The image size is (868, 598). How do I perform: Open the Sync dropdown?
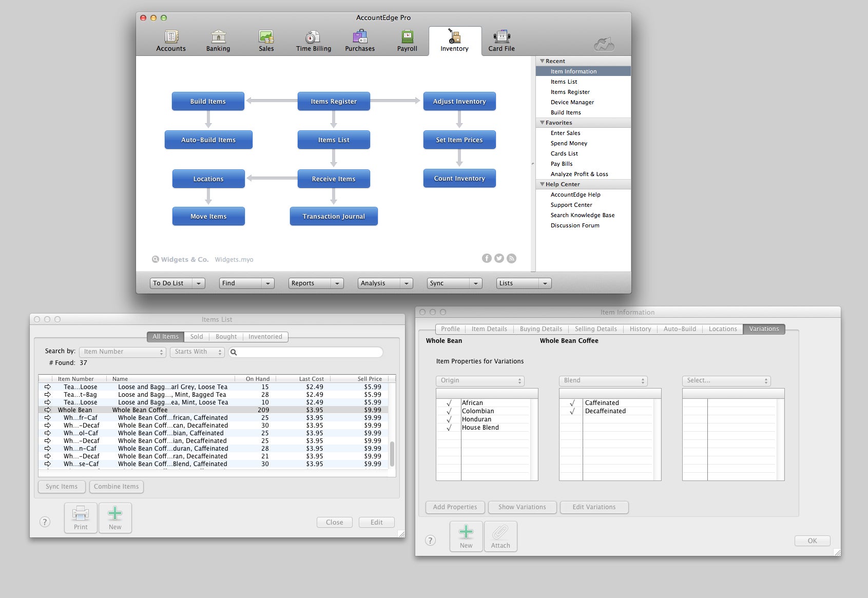[454, 283]
